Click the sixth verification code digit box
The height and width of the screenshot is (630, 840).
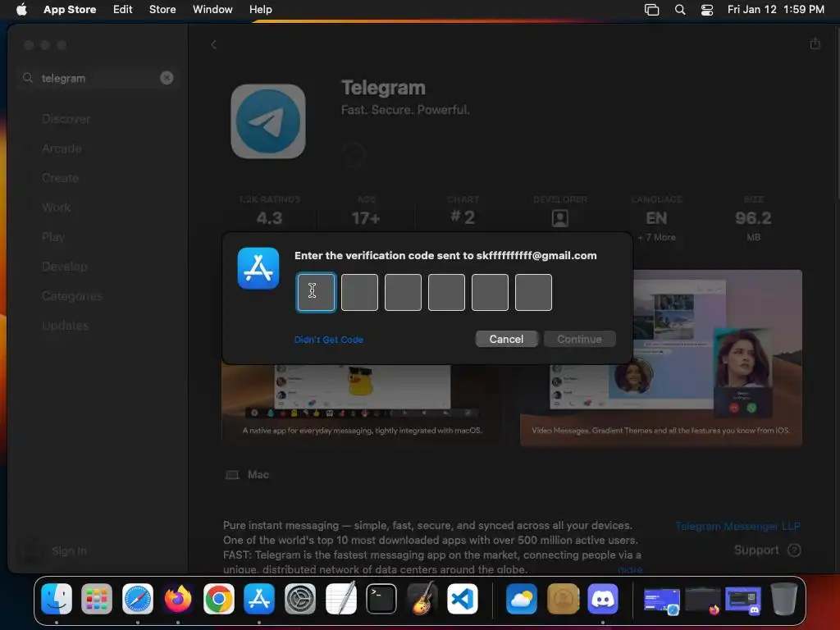533,293
